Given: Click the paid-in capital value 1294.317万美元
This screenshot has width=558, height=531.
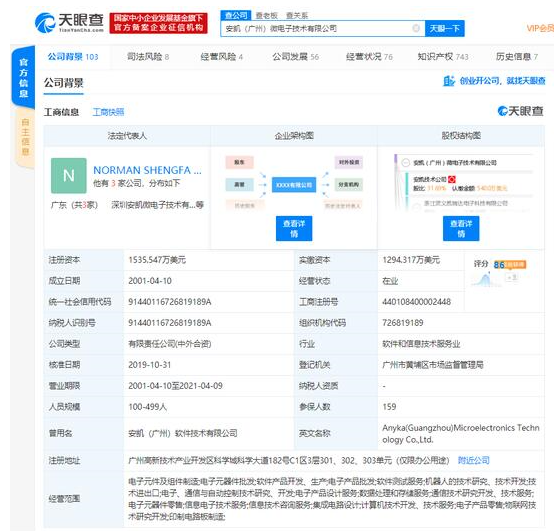Looking at the screenshot, I should point(411,260).
